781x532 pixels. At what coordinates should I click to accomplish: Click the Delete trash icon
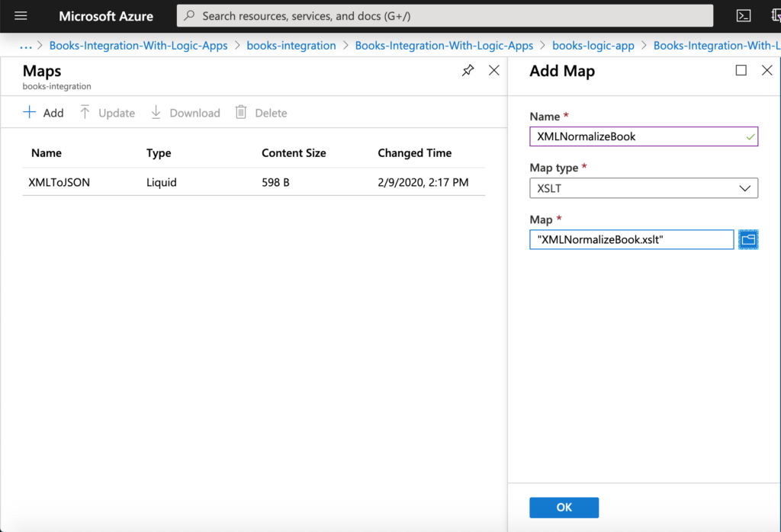click(x=240, y=113)
